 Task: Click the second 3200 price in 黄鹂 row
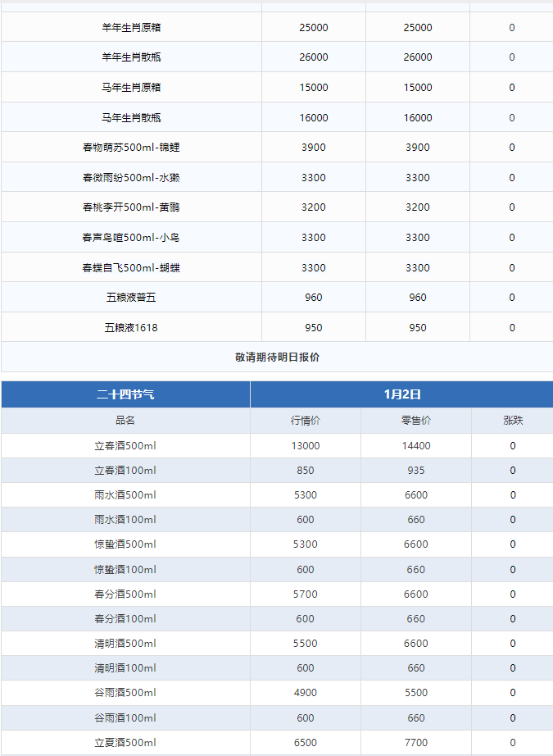point(418,207)
